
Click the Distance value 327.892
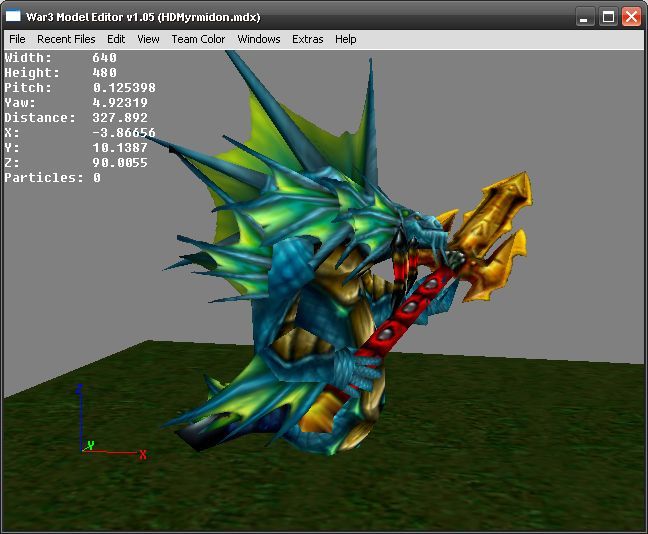point(120,118)
